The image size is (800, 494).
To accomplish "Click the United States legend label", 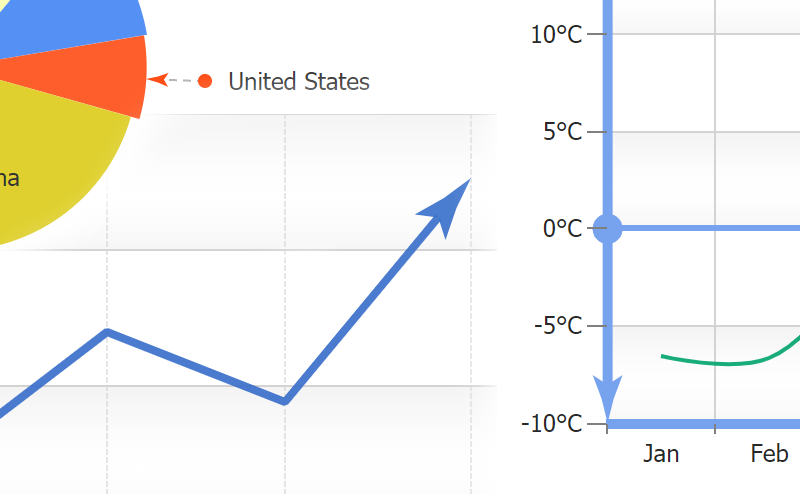I will tap(299, 82).
